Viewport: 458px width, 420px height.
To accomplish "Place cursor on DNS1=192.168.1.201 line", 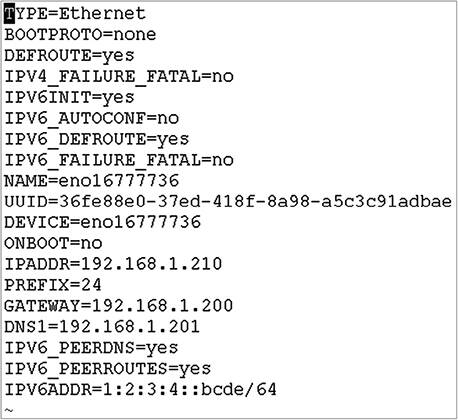I will 102,327.
